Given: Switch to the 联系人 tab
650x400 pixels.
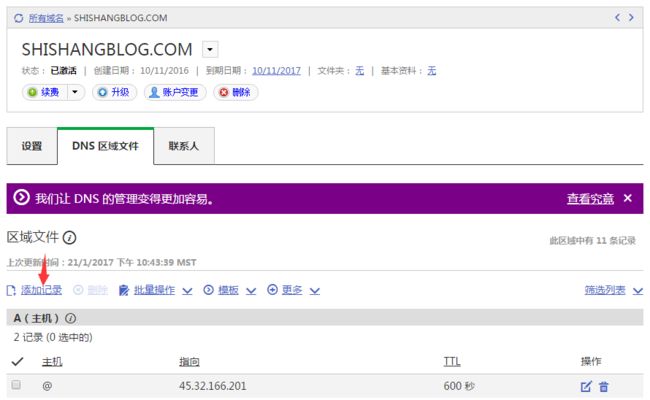Looking at the screenshot, I should tap(184, 146).
